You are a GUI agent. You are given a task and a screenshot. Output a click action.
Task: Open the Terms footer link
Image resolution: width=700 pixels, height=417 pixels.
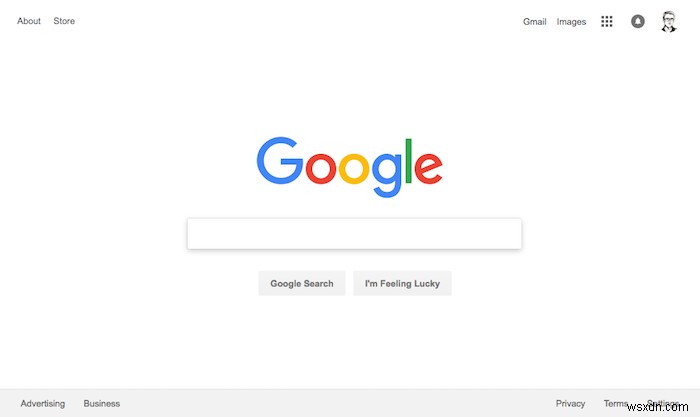[x=616, y=404]
